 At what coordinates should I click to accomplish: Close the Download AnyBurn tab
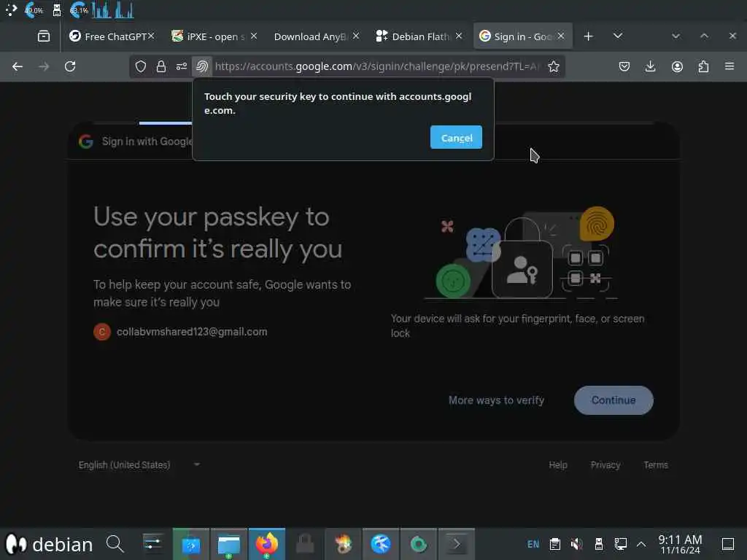[356, 36]
